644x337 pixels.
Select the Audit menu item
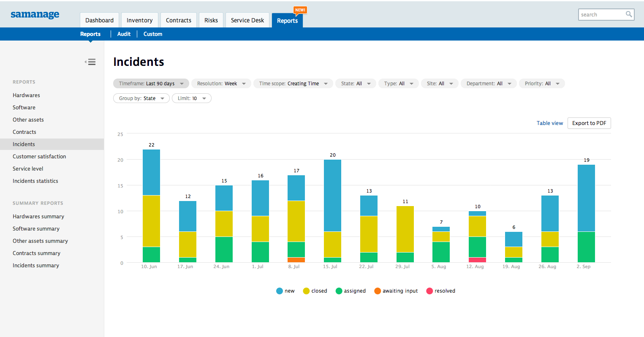(x=124, y=34)
